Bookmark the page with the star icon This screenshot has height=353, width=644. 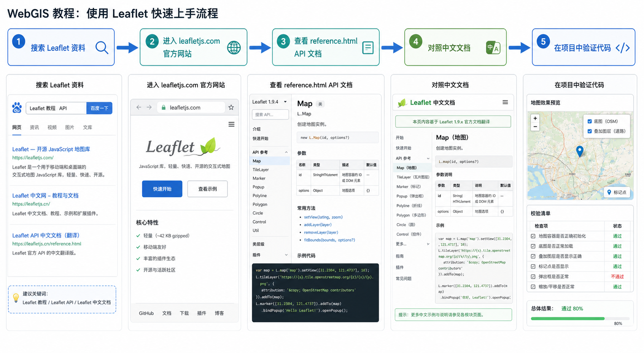pos(231,108)
